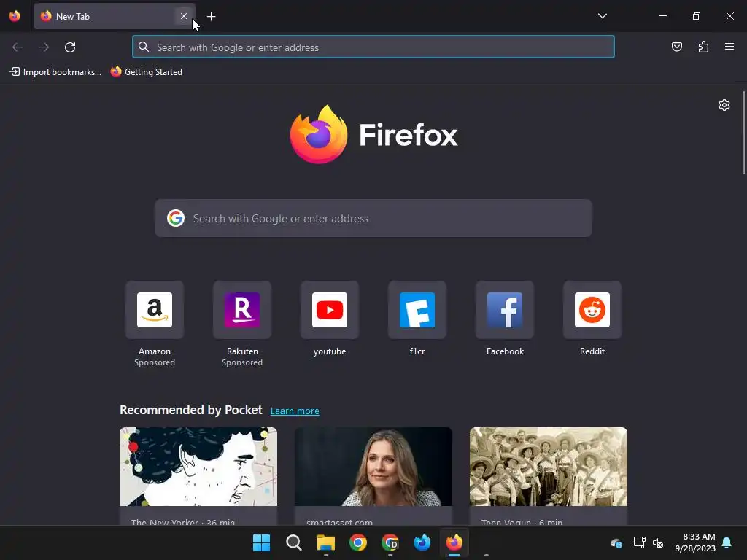
Task: Open the Rakuten sponsored shortcut
Action: click(x=242, y=310)
